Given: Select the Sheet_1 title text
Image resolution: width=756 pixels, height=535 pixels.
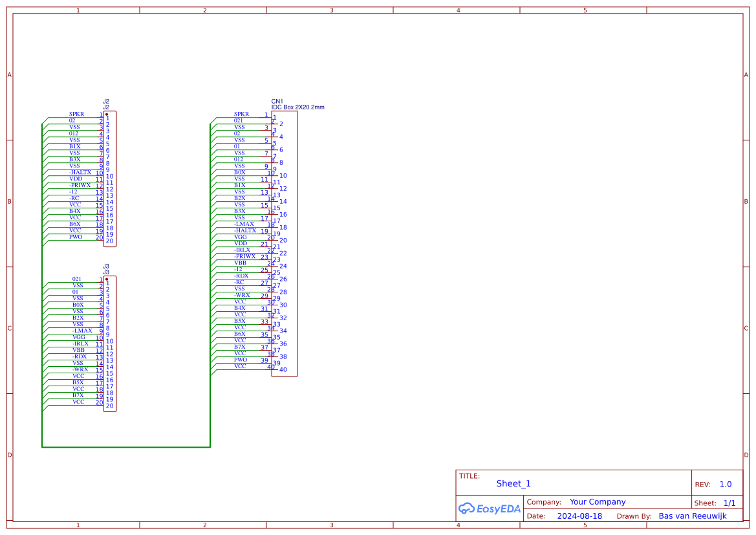Looking at the screenshot, I should tap(513, 483).
